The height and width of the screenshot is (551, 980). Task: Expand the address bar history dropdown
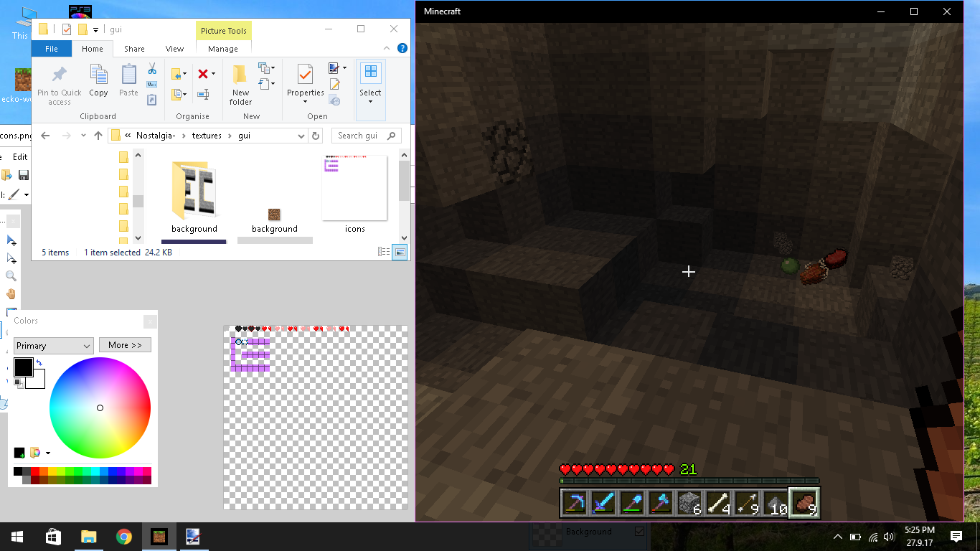pos(301,136)
